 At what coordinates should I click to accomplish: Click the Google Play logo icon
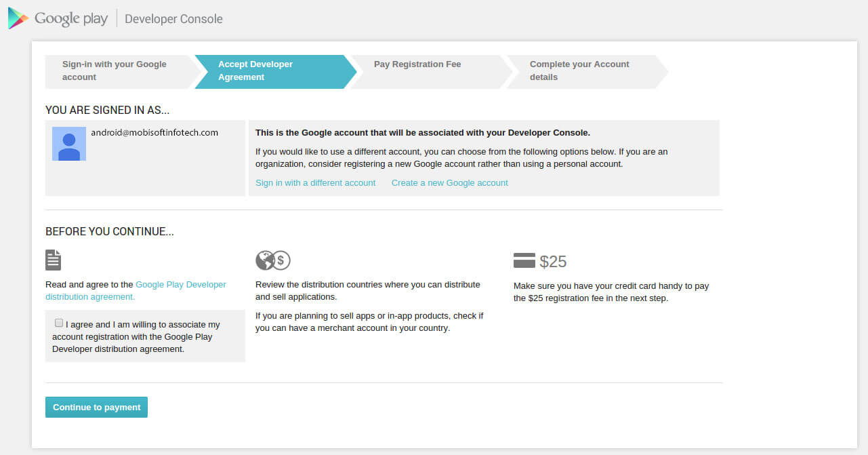[x=18, y=18]
